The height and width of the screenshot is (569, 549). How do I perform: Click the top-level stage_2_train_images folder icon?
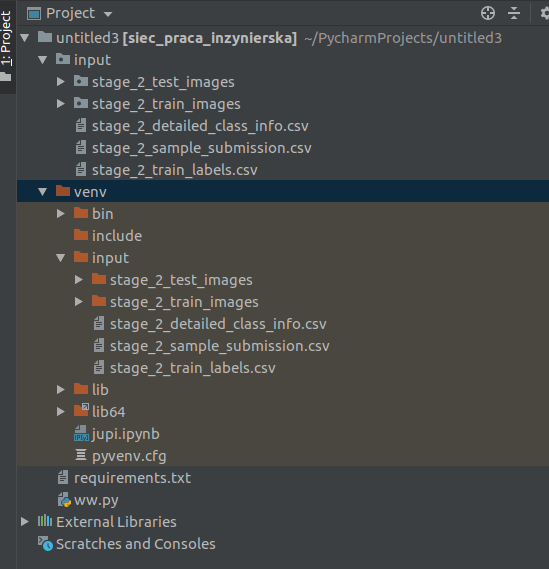(x=81, y=103)
